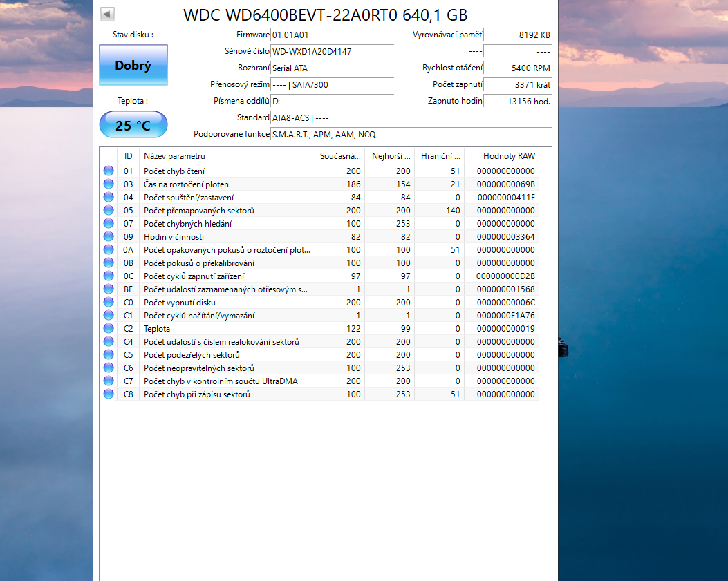Viewport: 728px width, 581px height.
Task: Click the health icon for attribute C4
Action: [109, 341]
